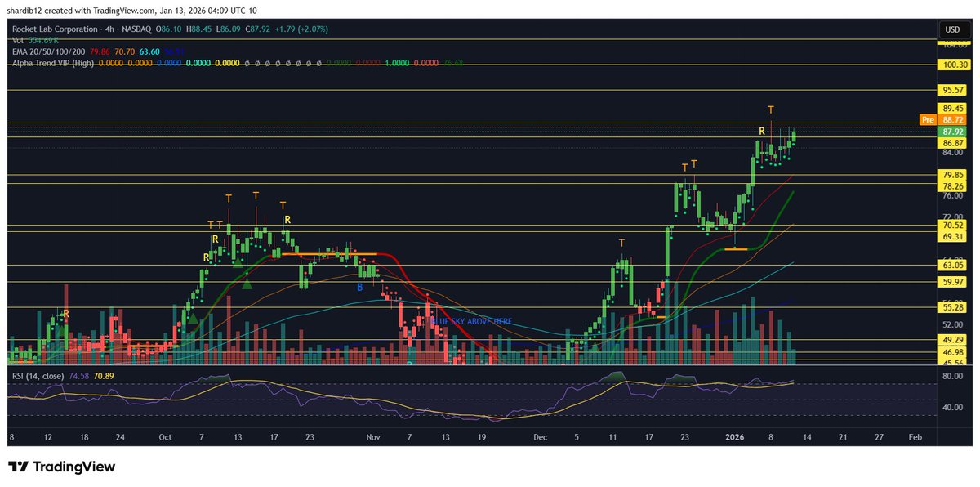Image resolution: width=980 pixels, height=487 pixels.
Task: Click the 95.57 price level label
Action: (x=953, y=90)
